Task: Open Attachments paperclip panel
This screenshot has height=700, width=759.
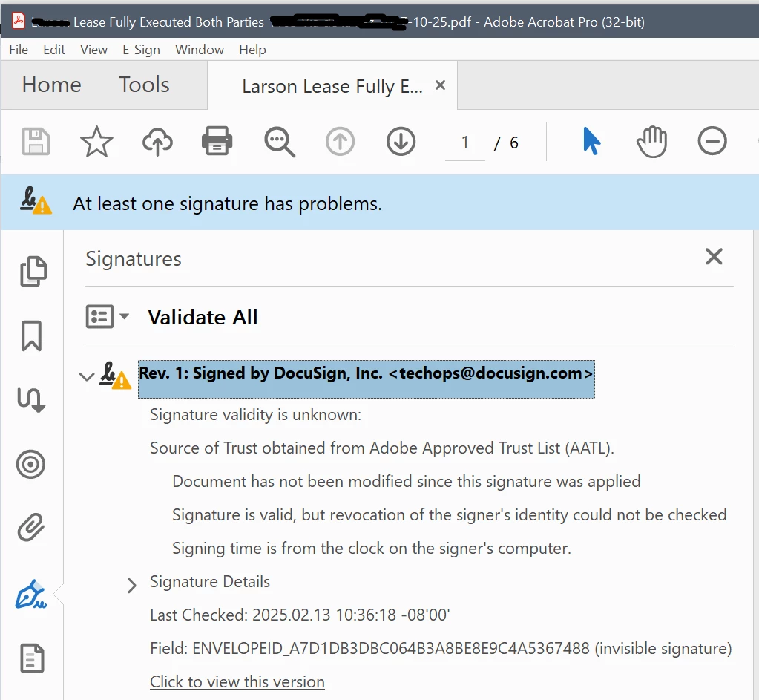Action: point(31,527)
